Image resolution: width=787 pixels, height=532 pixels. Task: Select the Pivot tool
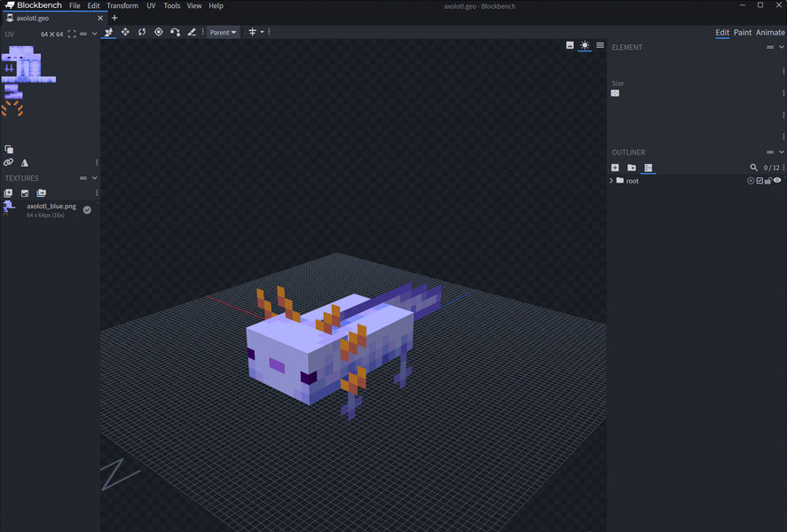click(159, 32)
